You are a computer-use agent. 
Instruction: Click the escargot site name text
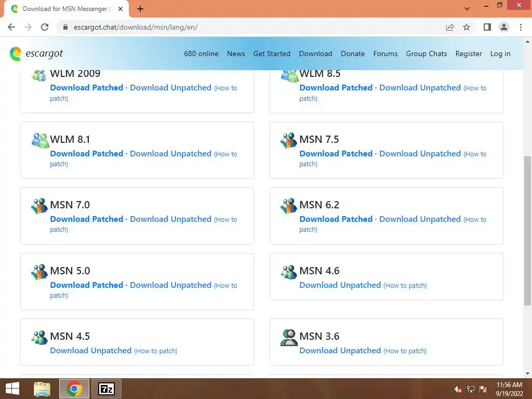click(44, 54)
